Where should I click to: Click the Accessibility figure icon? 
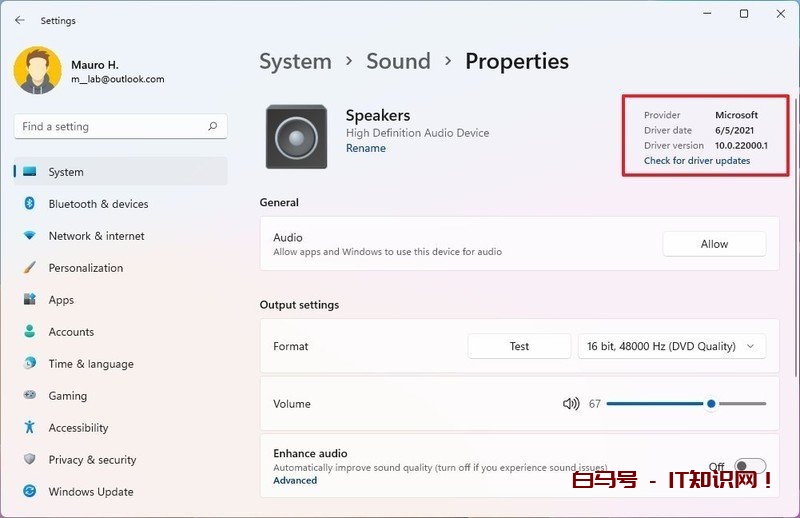tap(29, 428)
